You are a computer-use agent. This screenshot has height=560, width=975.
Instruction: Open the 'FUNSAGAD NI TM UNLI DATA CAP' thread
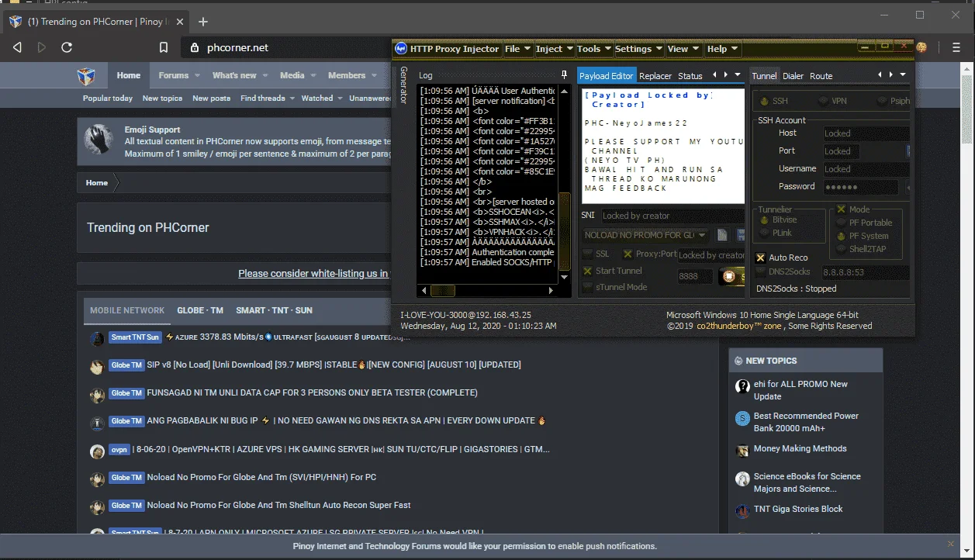312,392
